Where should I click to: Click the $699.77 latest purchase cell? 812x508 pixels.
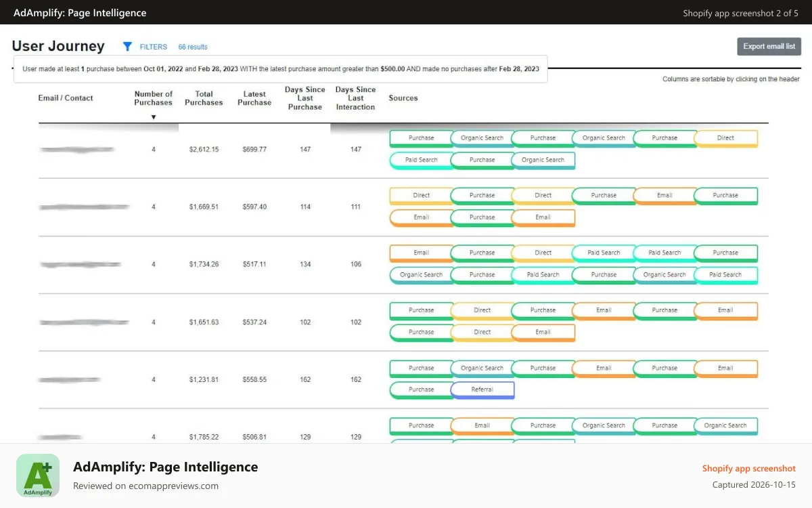tap(254, 149)
